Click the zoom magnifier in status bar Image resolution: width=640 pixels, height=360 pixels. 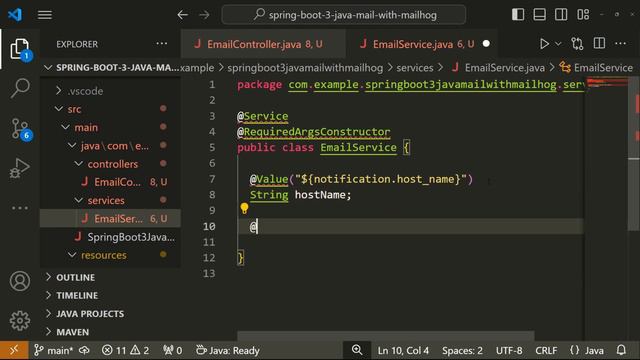tap(357, 350)
